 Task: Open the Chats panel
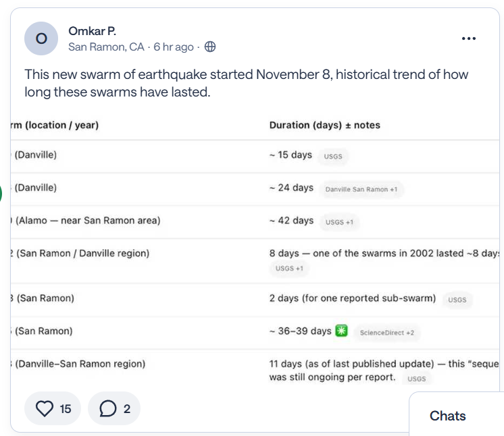click(x=448, y=415)
